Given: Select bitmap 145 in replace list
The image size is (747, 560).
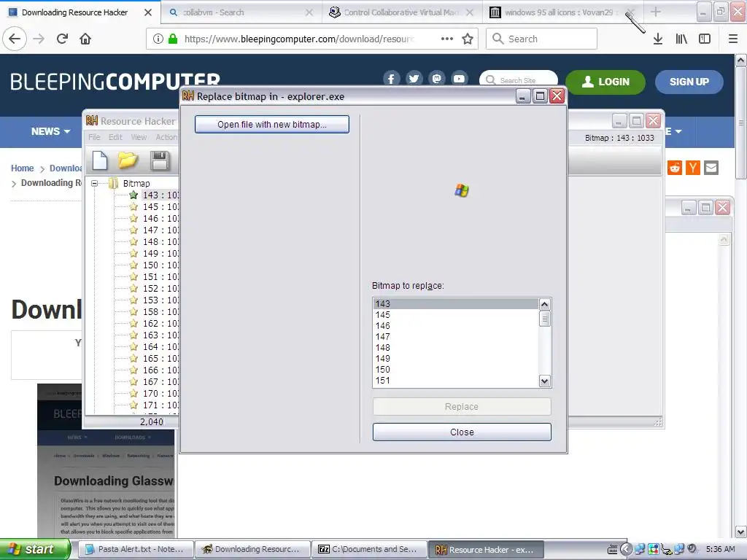Looking at the screenshot, I should tap(456, 315).
